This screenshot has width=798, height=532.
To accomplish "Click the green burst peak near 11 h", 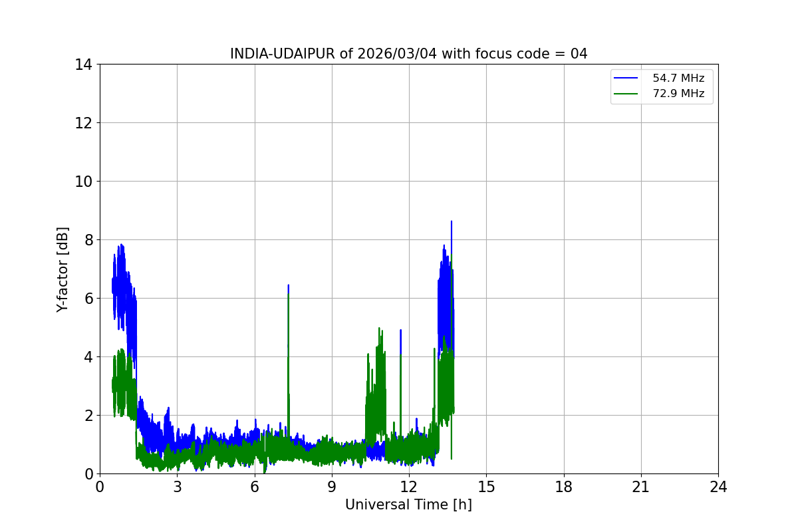I will pos(379,329).
